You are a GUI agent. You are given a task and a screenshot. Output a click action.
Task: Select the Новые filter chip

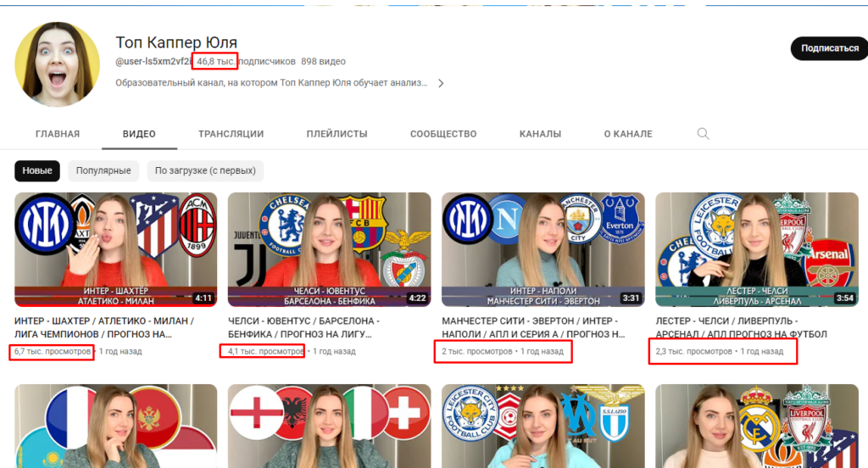coord(37,170)
